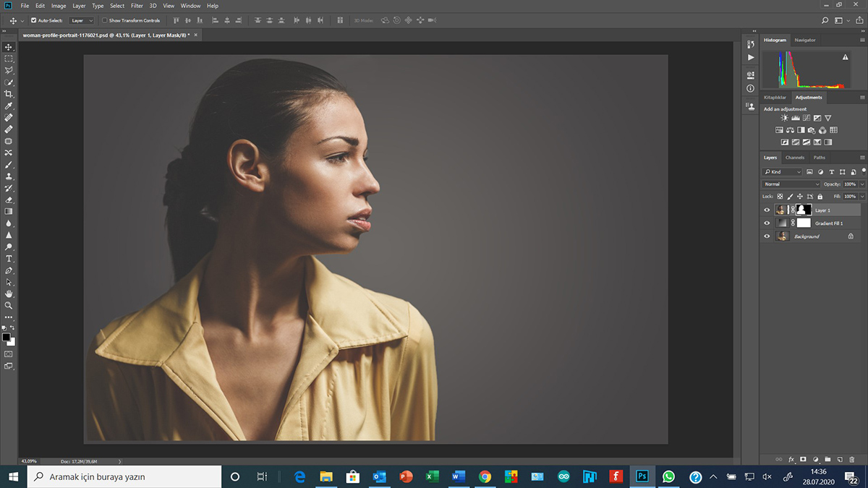
Task: Enable Show Transform Controls checkbox
Action: (x=105, y=20)
